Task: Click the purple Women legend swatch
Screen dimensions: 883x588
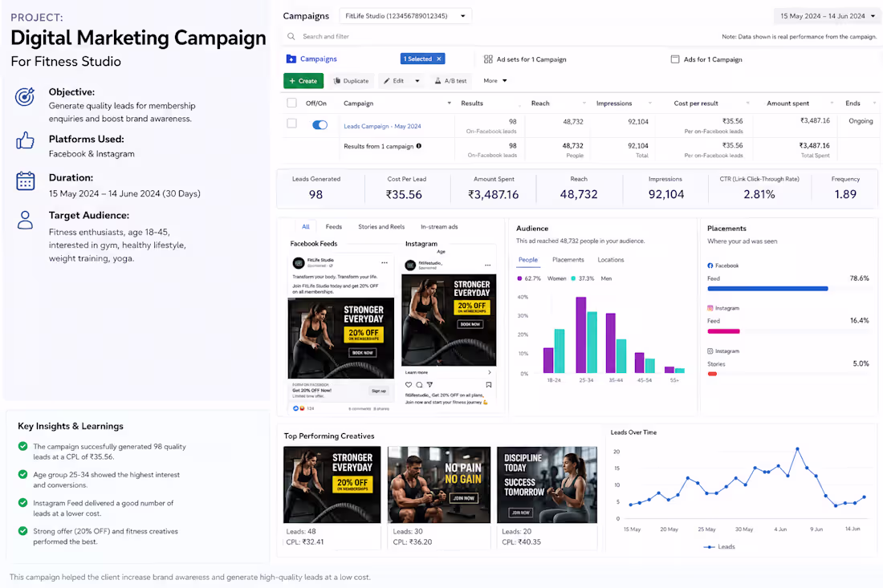Action: [519, 278]
